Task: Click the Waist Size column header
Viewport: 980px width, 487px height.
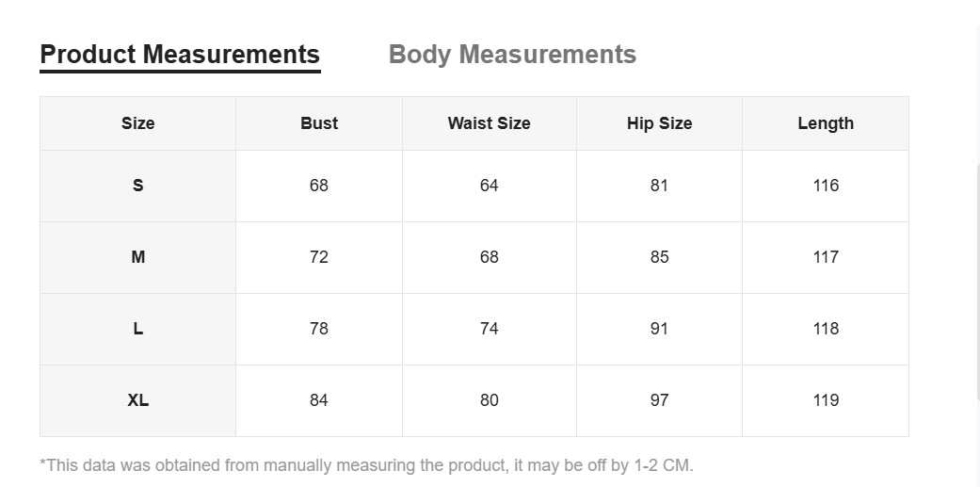Action: pos(489,123)
